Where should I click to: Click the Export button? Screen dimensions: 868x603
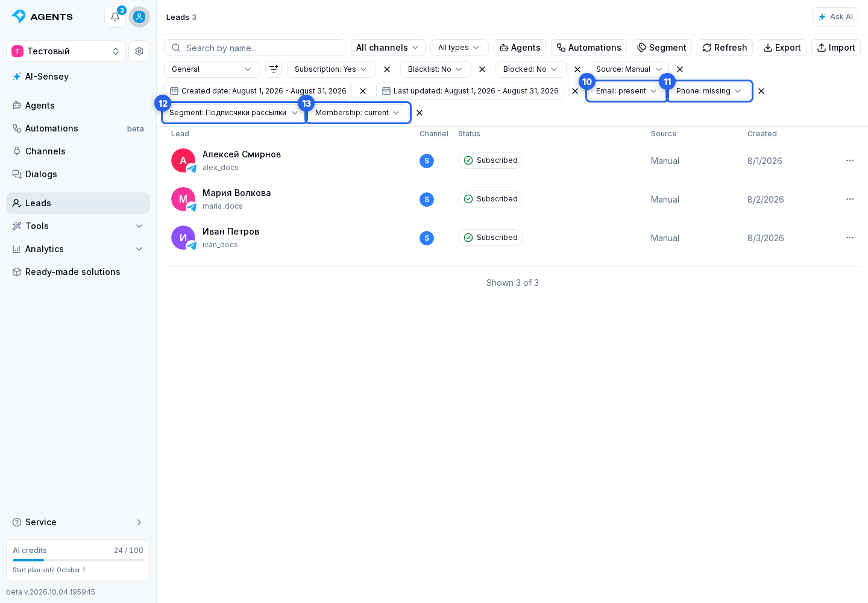click(782, 48)
